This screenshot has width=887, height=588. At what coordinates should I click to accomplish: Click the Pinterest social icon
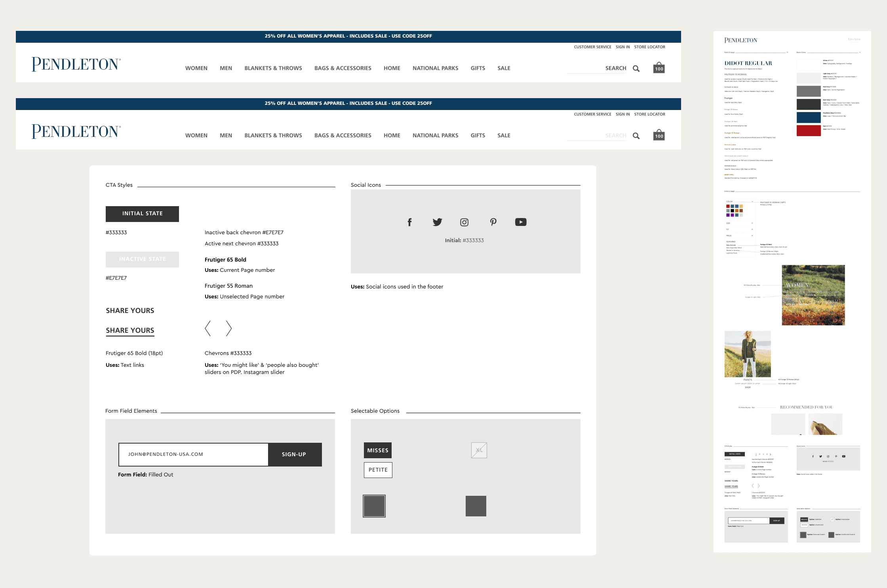pyautogui.click(x=493, y=222)
